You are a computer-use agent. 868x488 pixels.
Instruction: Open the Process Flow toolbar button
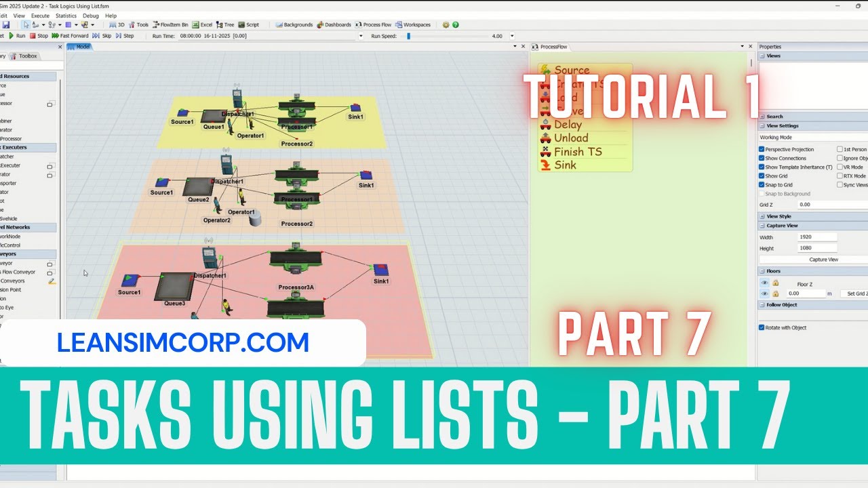(373, 24)
